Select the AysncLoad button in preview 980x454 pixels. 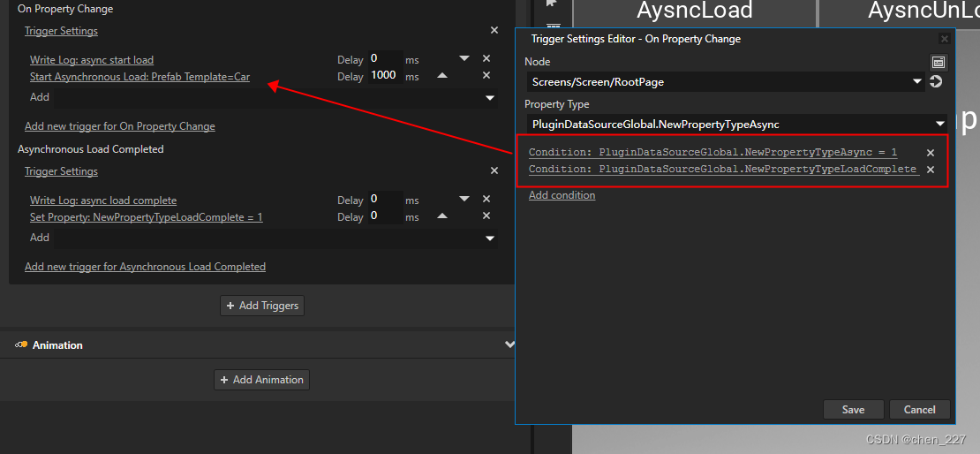click(694, 11)
